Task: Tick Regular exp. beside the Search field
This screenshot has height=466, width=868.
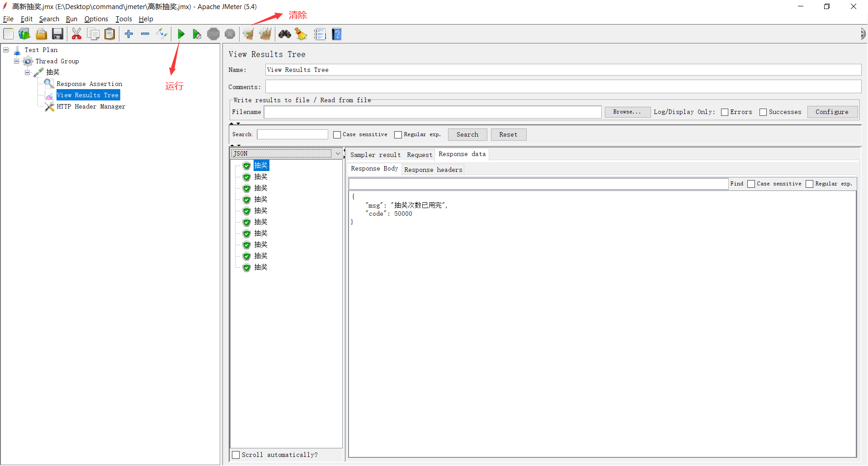Action: [x=398, y=135]
